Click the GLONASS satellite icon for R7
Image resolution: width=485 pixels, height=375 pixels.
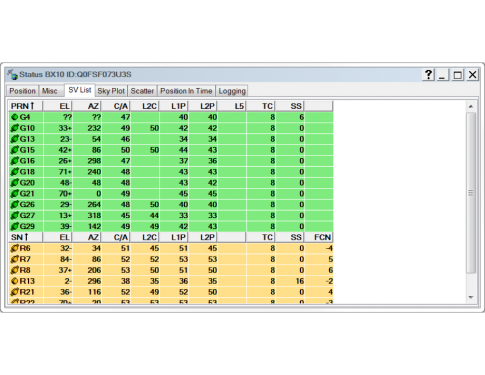pyautogui.click(x=15, y=259)
